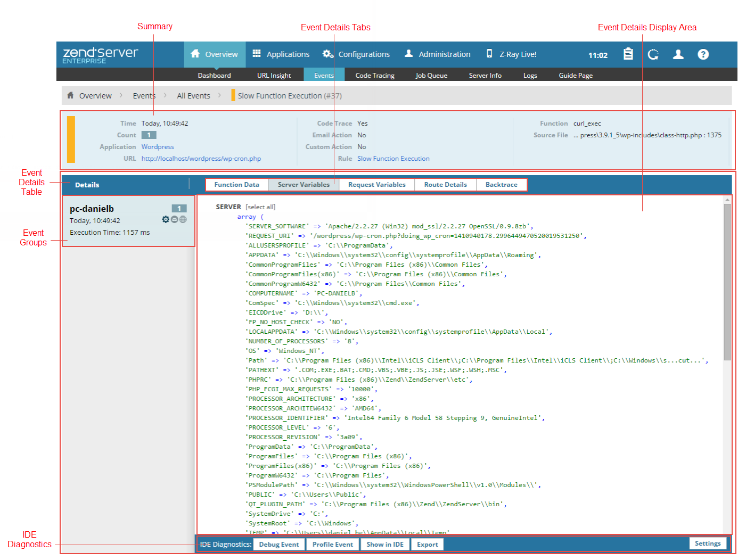The width and height of the screenshot is (738, 560).
Task: Open the Code Tracing sub-menu tab
Action: tap(375, 76)
